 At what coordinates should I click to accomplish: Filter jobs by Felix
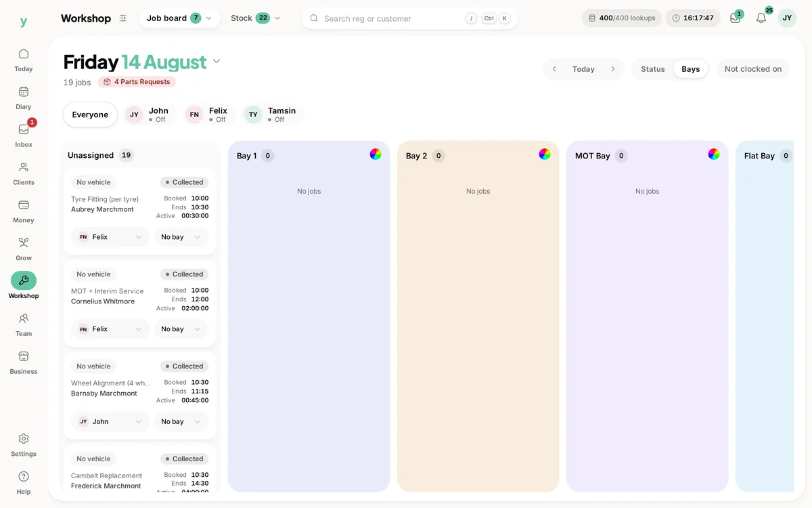[x=208, y=114]
